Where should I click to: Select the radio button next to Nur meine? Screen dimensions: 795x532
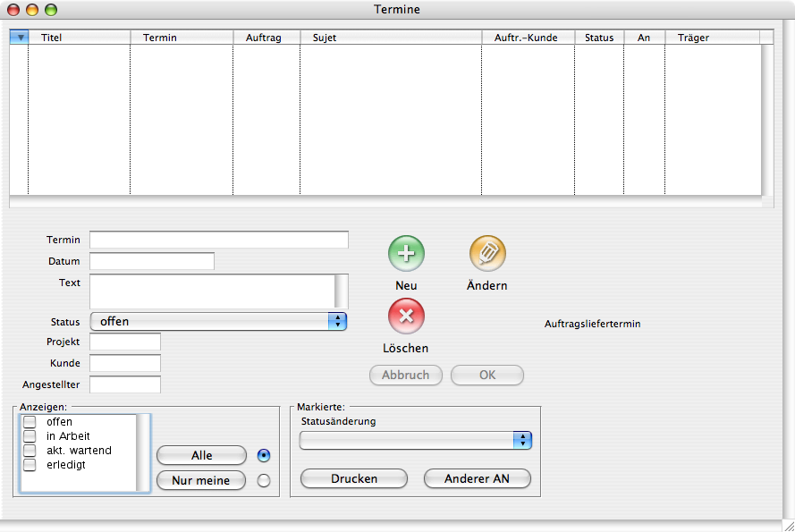[x=263, y=481]
